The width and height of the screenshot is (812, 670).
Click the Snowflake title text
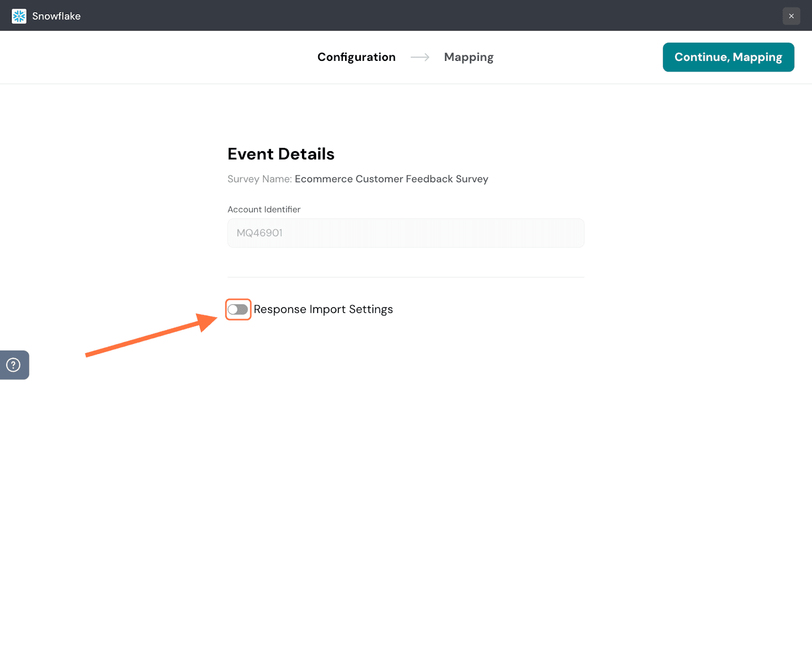[x=56, y=16]
